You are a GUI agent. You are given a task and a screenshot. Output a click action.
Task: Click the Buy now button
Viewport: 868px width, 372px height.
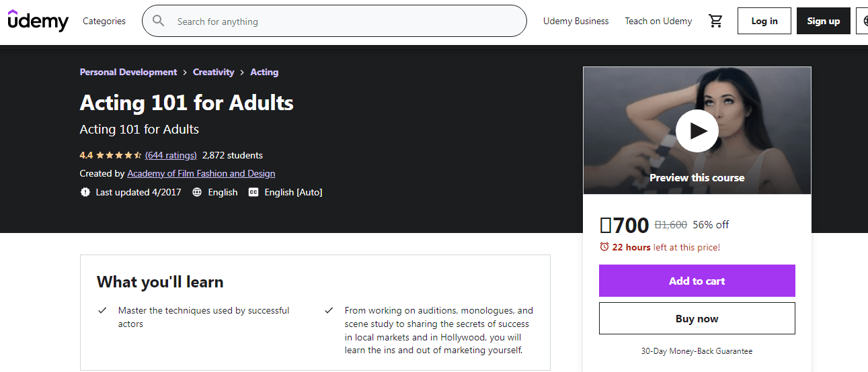tap(697, 318)
